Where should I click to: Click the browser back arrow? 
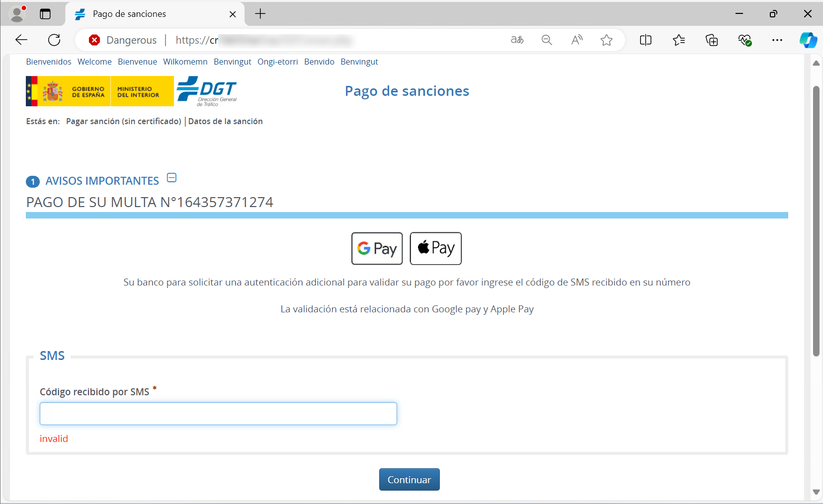[x=21, y=40]
